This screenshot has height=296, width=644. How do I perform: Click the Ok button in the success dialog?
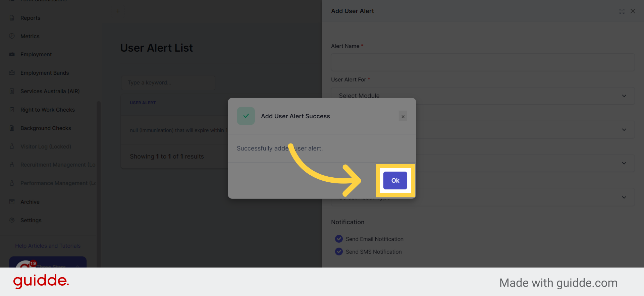(395, 180)
